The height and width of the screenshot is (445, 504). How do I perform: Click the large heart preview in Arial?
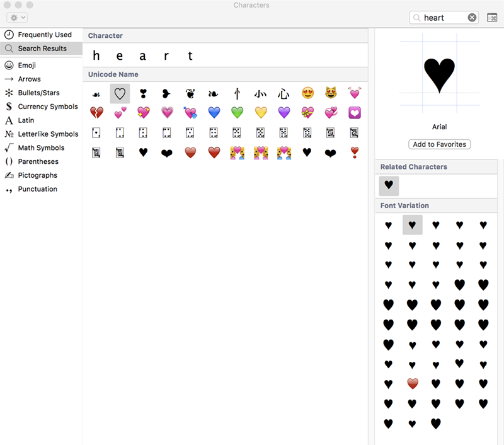439,75
